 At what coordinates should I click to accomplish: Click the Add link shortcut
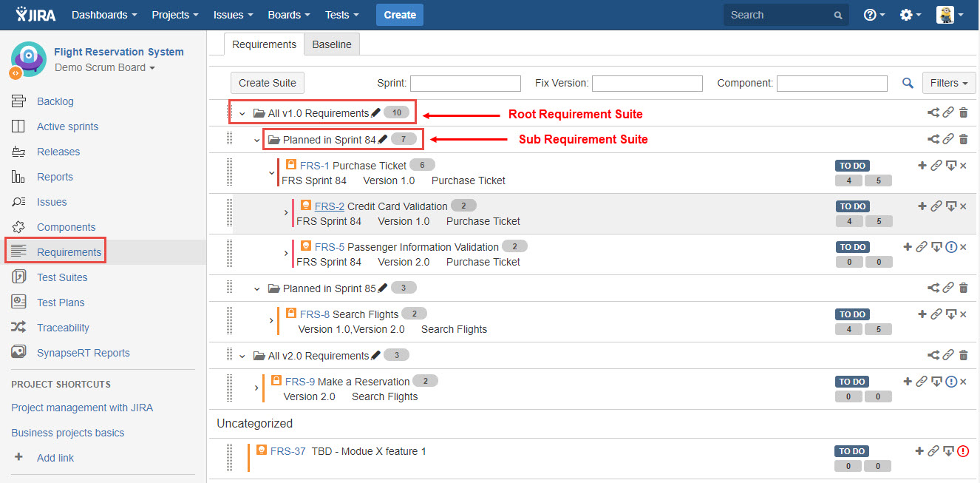(55, 458)
